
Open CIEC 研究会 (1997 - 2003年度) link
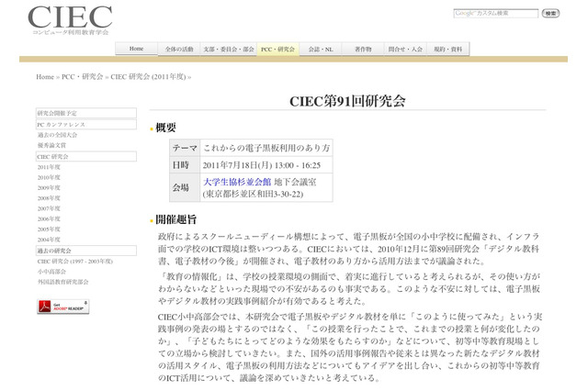tap(75, 261)
